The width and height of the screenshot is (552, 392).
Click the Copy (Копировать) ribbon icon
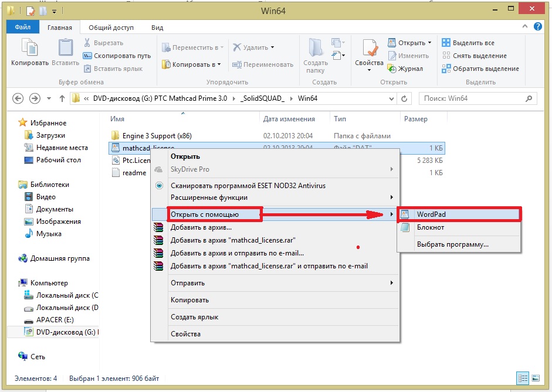pos(29,52)
